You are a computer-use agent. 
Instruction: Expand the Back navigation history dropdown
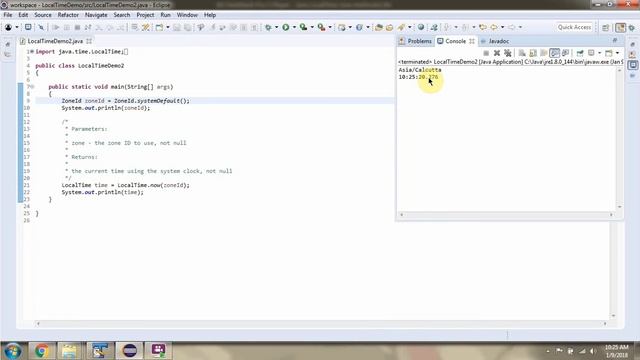coord(503,27)
